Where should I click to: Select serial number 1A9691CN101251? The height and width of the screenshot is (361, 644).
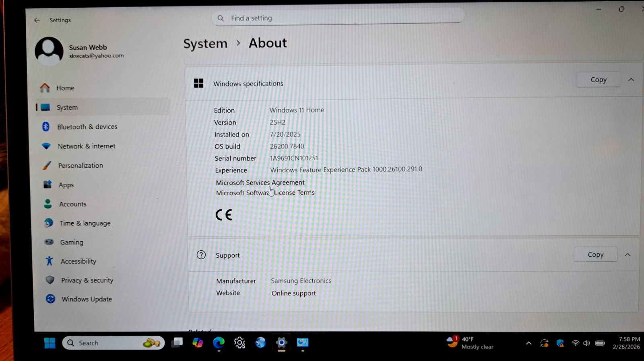pos(294,158)
